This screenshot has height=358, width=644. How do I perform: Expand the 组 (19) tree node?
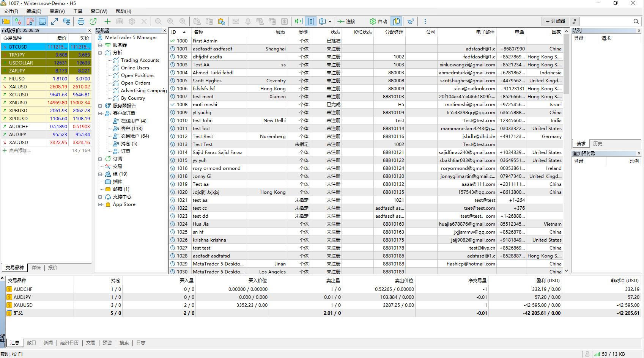point(100,174)
